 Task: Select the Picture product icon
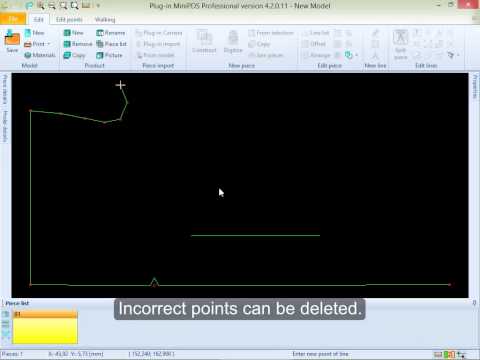coord(100,55)
